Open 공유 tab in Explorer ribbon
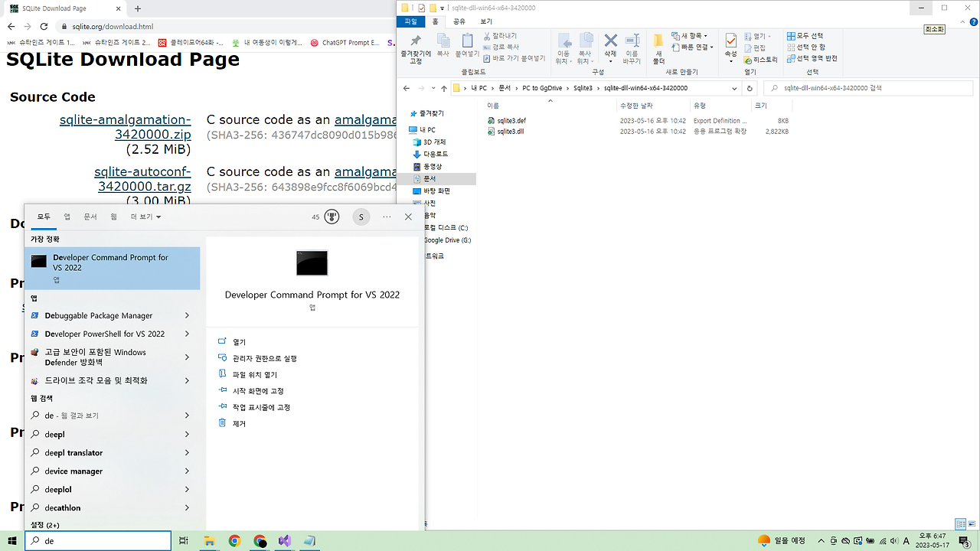Screen dimensions: 980x551 tap(459, 21)
